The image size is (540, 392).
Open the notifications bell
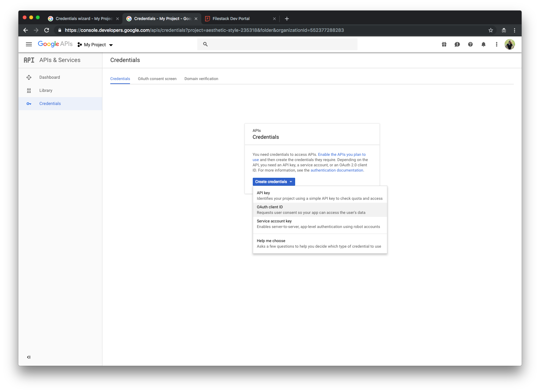[484, 44]
